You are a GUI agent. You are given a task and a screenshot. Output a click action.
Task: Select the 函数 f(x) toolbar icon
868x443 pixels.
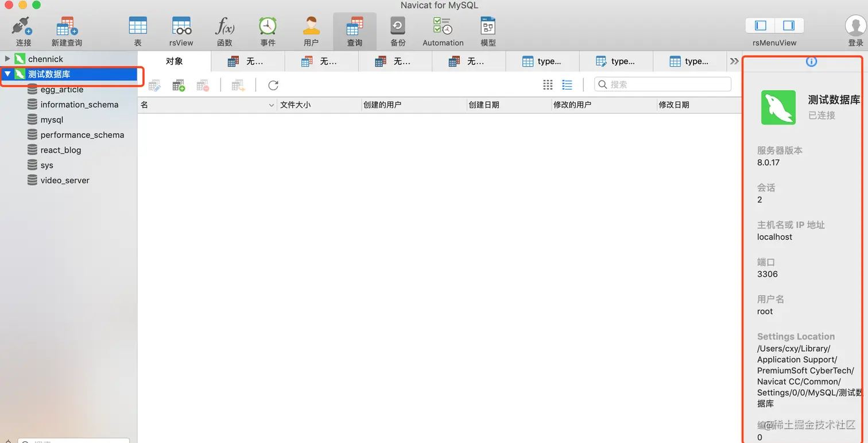click(224, 26)
